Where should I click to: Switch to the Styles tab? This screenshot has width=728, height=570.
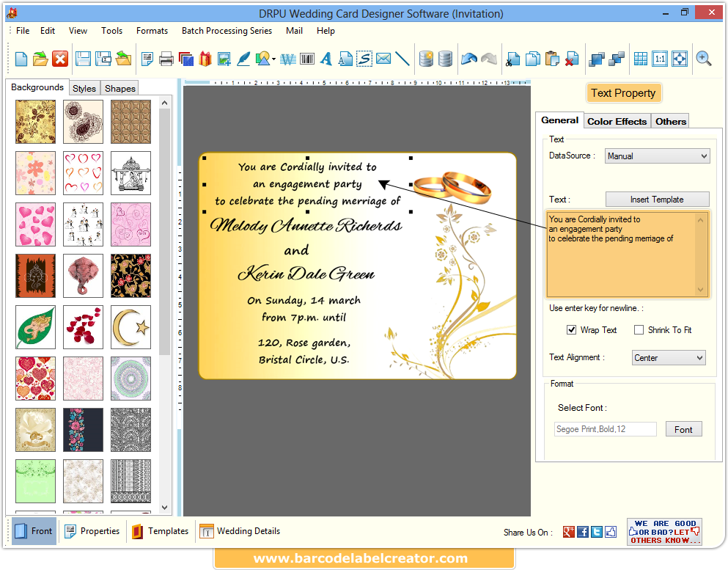tap(84, 88)
